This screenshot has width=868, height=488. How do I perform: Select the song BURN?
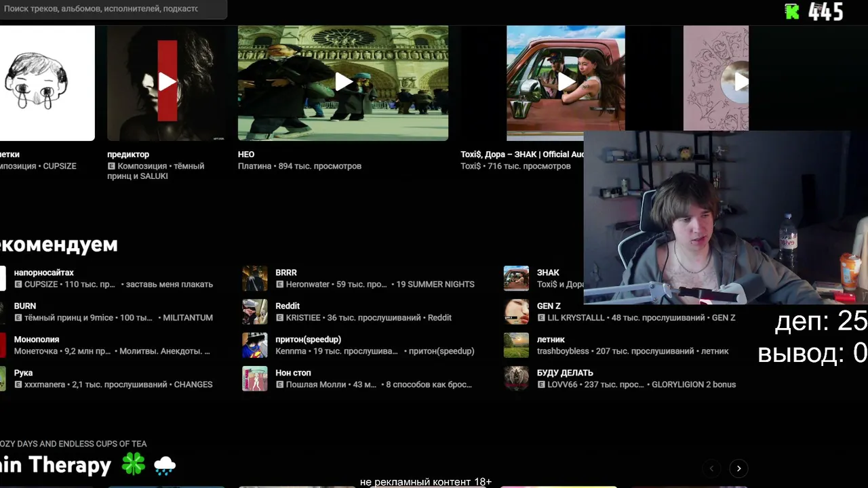[x=25, y=306]
